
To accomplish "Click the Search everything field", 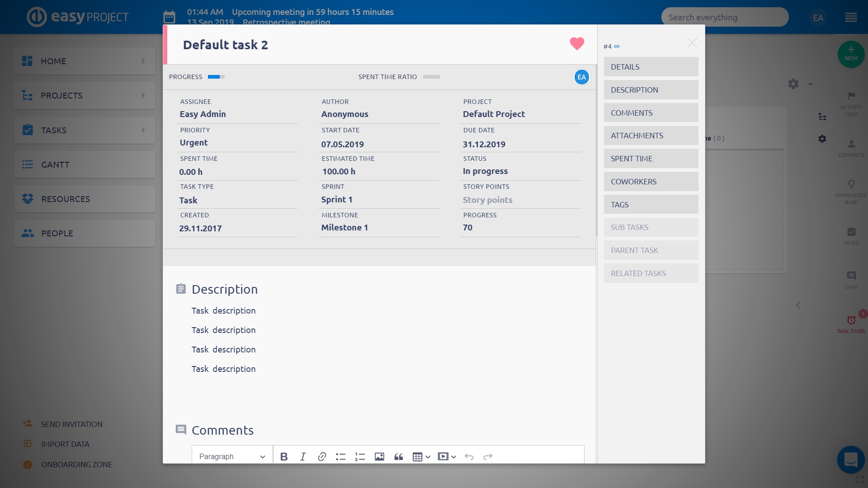I will 724,17.
